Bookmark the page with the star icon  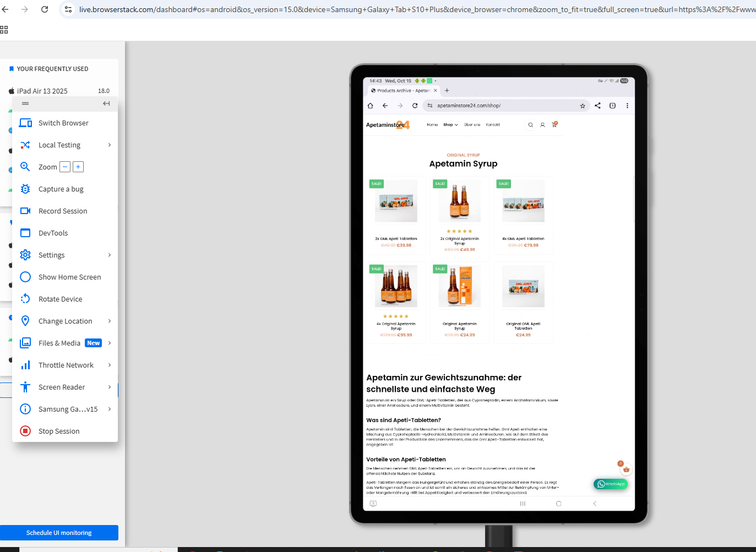[x=583, y=106]
